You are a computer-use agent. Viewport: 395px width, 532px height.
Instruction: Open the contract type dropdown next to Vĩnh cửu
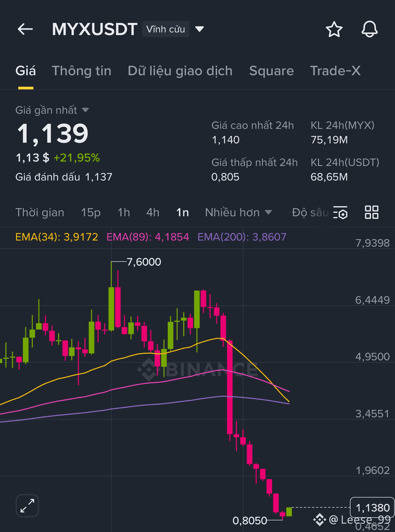pyautogui.click(x=200, y=29)
